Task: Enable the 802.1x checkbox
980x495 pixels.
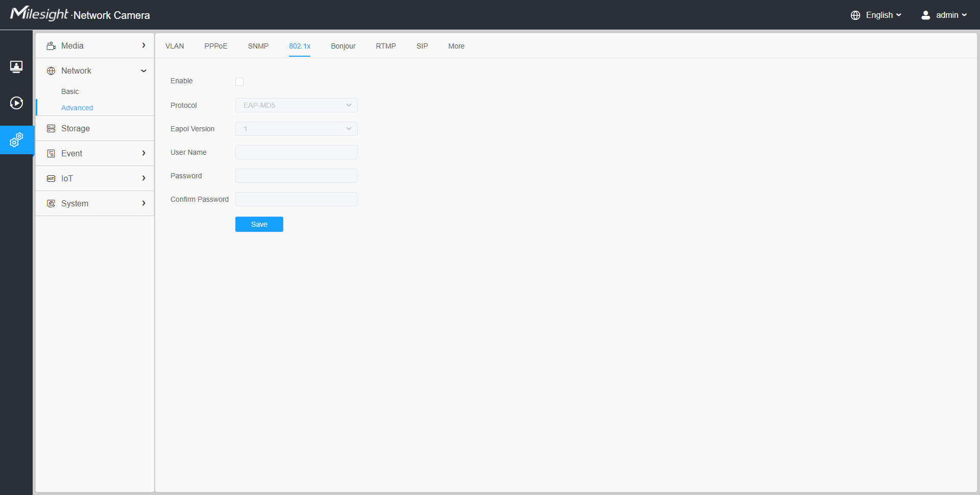Action: click(239, 82)
